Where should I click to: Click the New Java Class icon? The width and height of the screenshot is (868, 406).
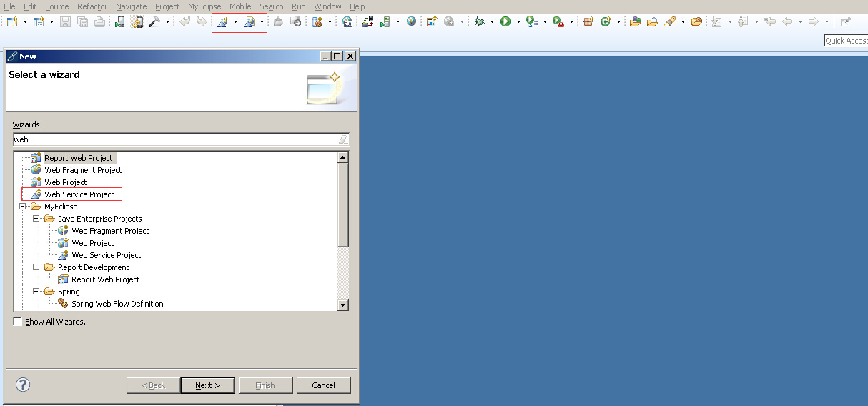(x=606, y=22)
